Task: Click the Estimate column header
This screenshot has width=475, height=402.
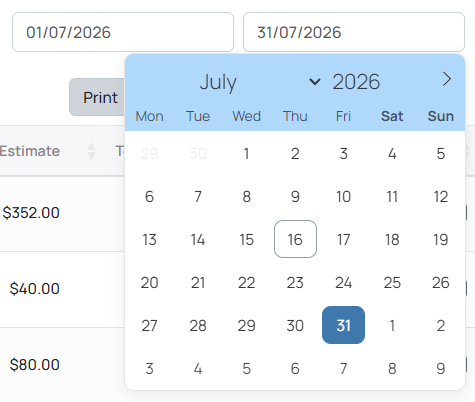Action: (30, 151)
